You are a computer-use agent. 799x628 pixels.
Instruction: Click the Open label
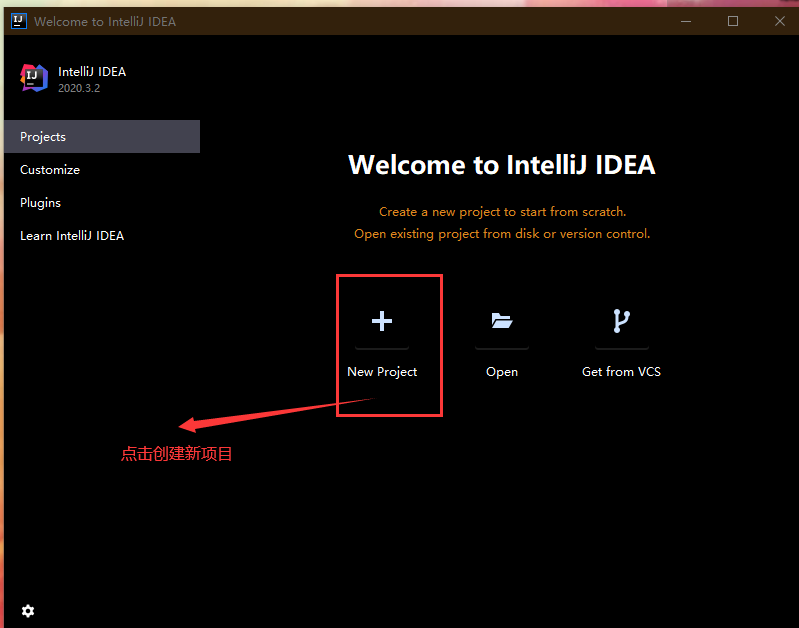[502, 372]
